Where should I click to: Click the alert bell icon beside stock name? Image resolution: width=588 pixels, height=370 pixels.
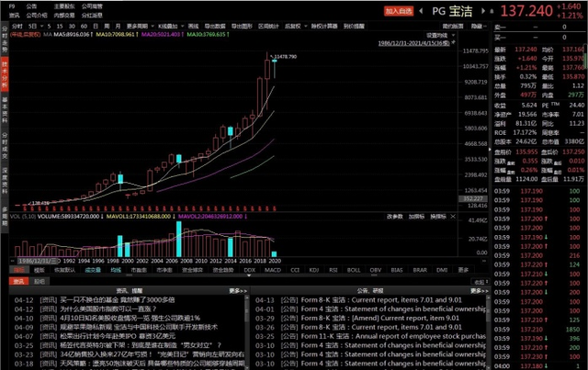492,11
